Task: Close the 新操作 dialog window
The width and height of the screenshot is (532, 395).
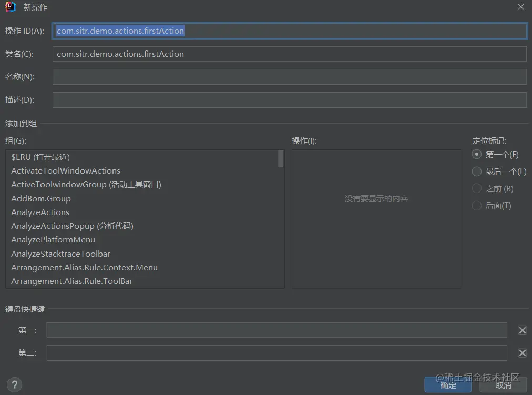Action: pos(521,7)
